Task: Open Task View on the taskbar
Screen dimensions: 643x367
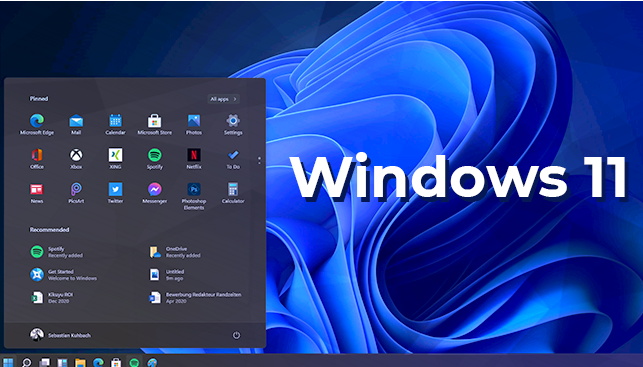Action: pyautogui.click(x=44, y=362)
